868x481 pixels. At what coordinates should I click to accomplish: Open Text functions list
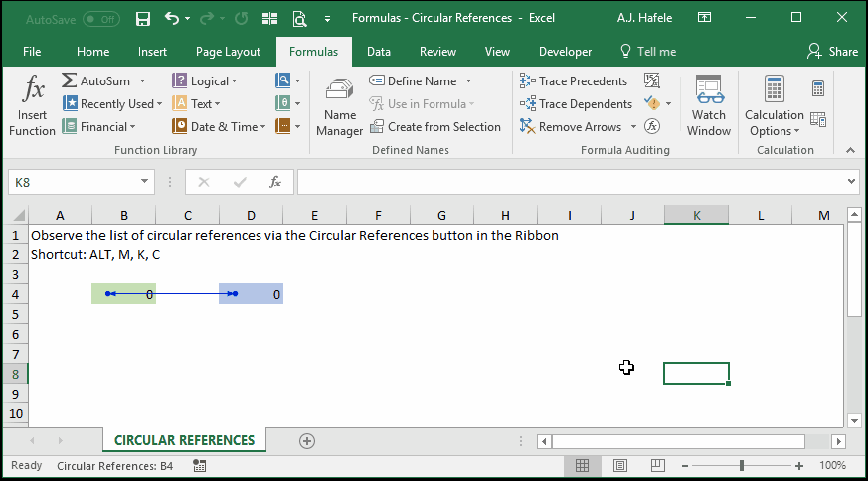pos(196,104)
